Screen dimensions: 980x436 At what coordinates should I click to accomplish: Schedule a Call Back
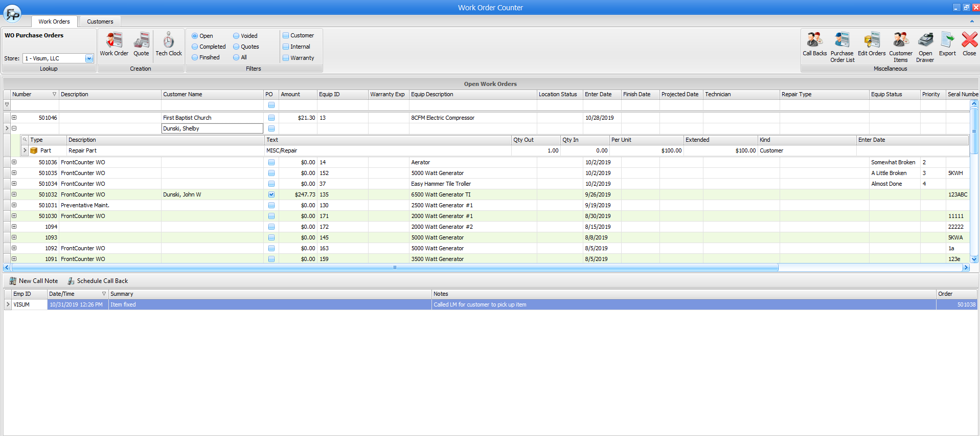pyautogui.click(x=98, y=281)
